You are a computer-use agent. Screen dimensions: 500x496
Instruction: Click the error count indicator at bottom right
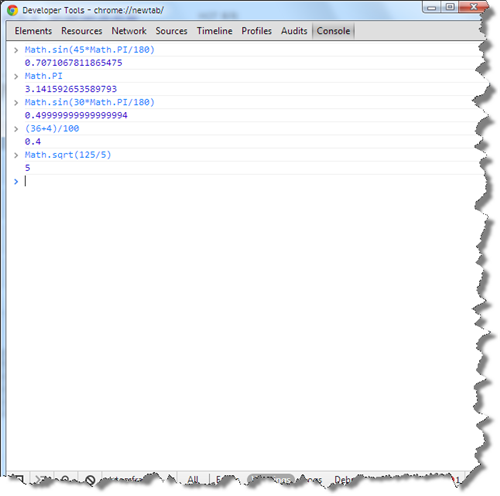pos(455,480)
